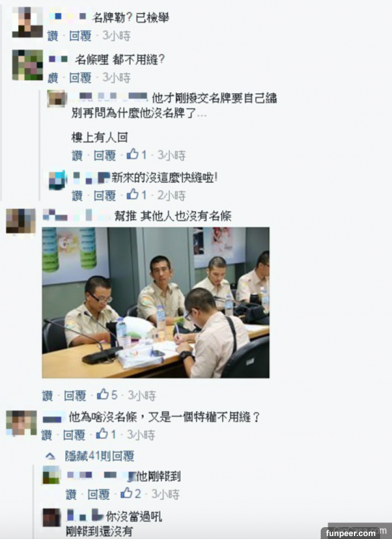Viewport: 392px width, 539px height.
Task: Click the 3小時 timestamp under the photo
Action: coord(142,395)
